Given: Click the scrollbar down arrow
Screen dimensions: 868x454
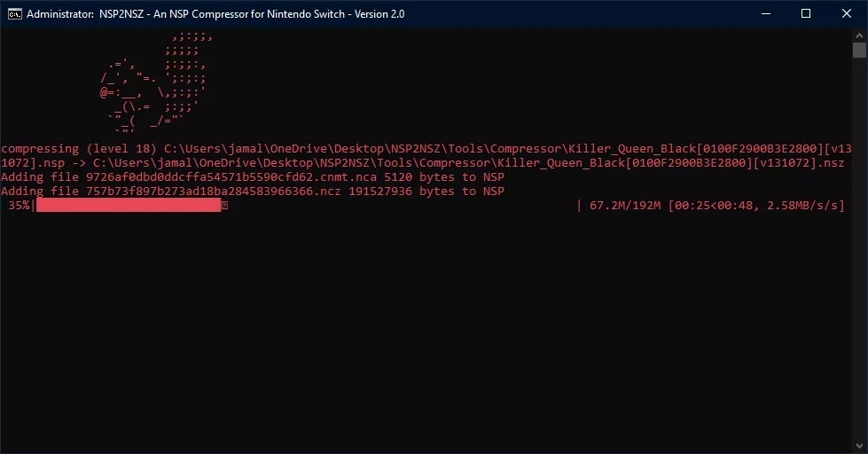Looking at the screenshot, I should click(859, 446).
